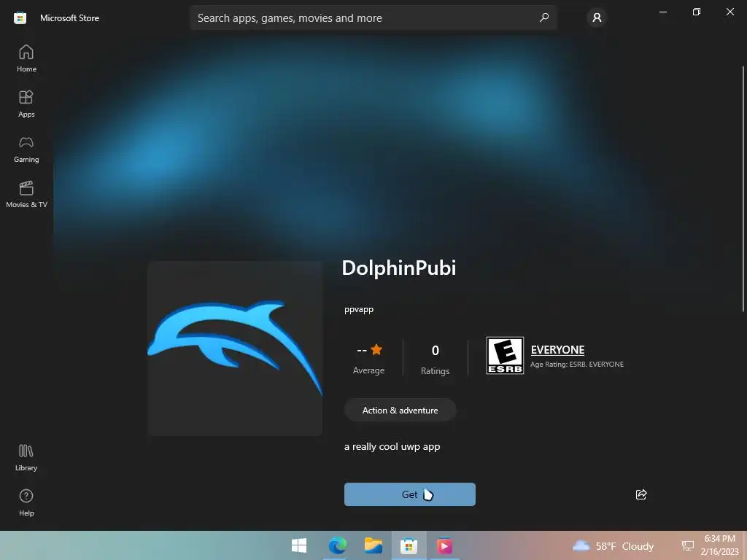Open the Windows Start menu
747x560 pixels.
coord(299,545)
